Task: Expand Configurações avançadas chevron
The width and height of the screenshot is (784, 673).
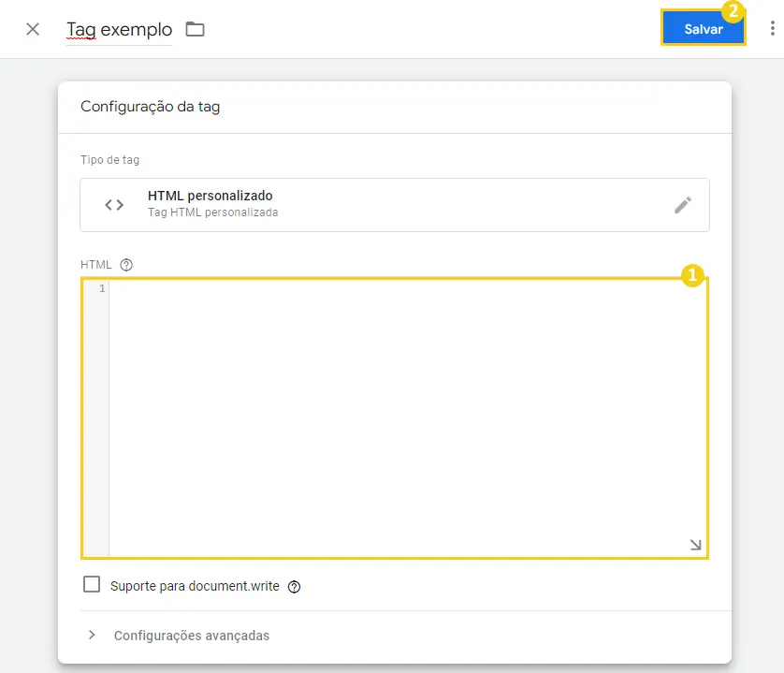Action: click(x=92, y=635)
